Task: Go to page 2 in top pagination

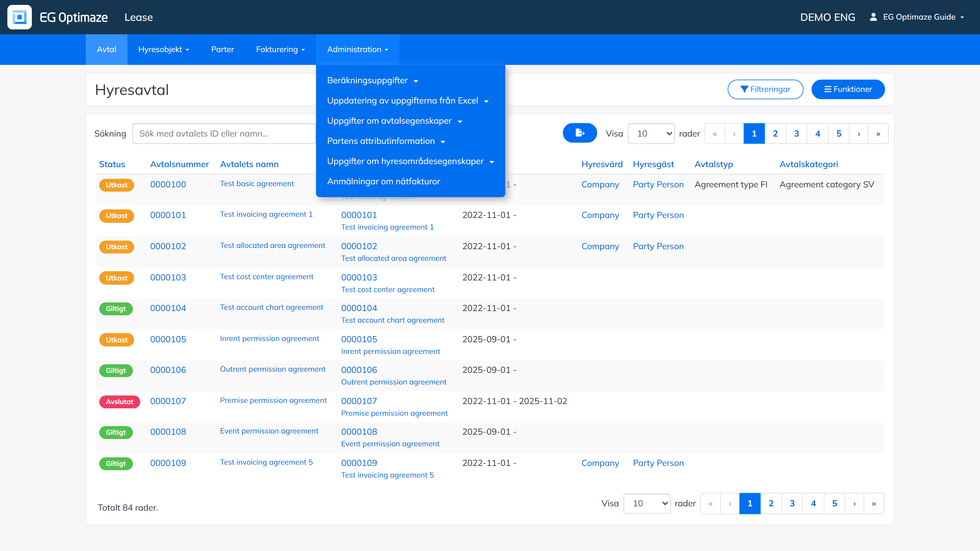Action: click(775, 133)
